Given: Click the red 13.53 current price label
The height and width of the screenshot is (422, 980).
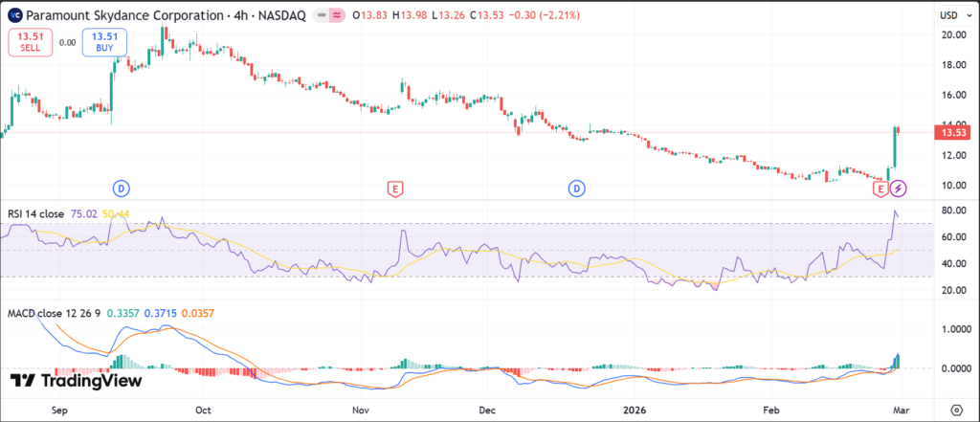Looking at the screenshot, I should pos(953,132).
